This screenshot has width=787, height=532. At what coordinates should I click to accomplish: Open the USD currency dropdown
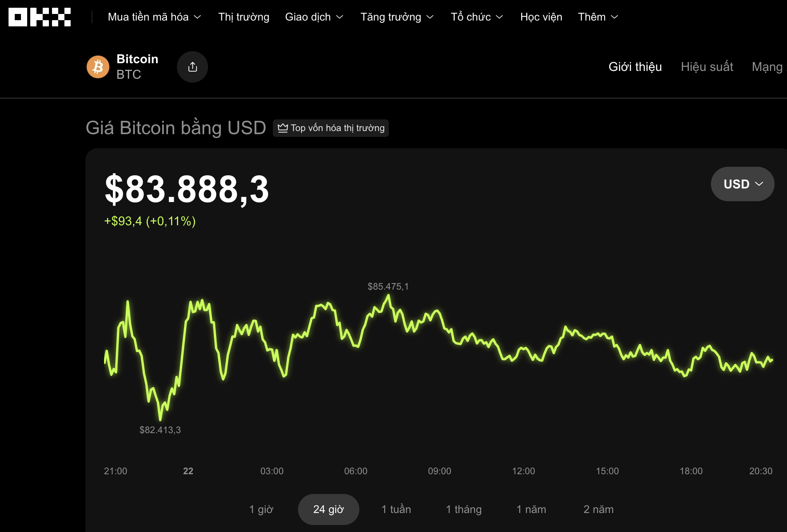742,184
